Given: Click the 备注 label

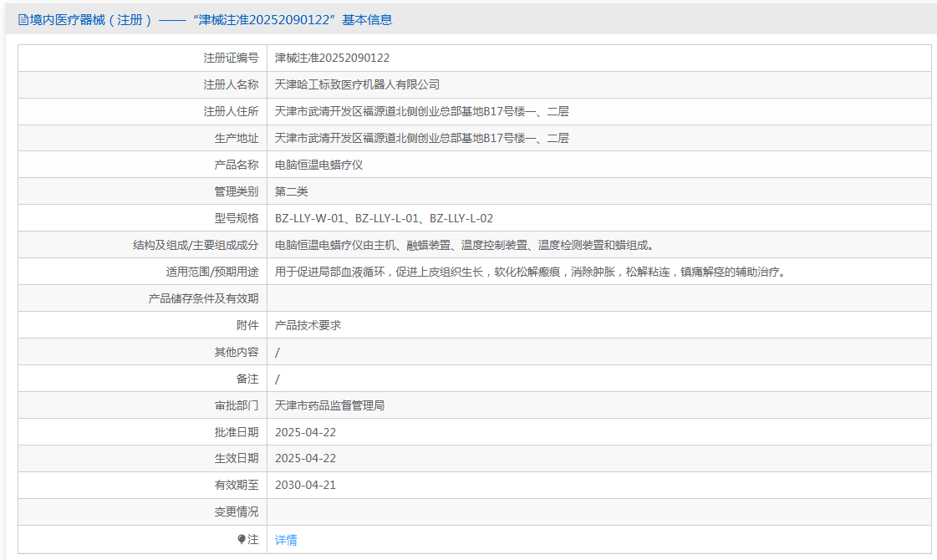Looking at the screenshot, I should click(247, 379).
